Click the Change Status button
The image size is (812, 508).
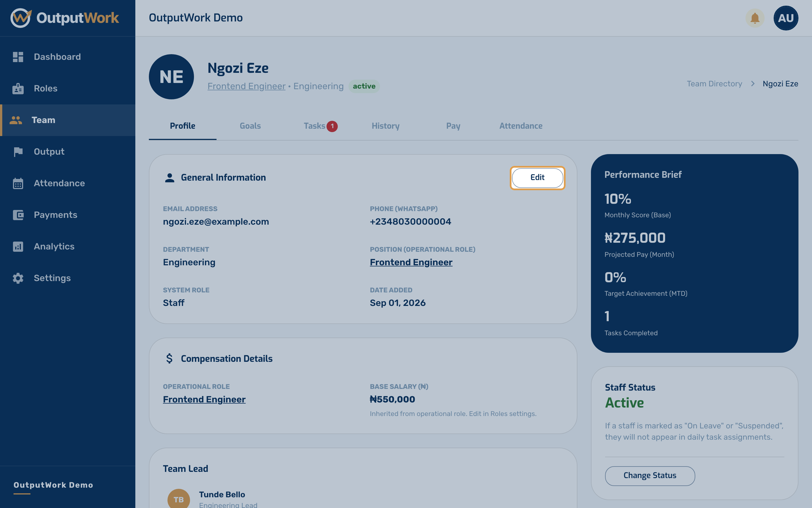(x=650, y=476)
